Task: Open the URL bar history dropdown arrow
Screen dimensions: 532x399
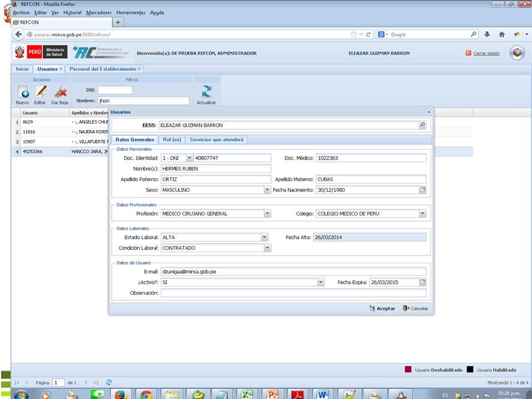Action: click(361, 34)
